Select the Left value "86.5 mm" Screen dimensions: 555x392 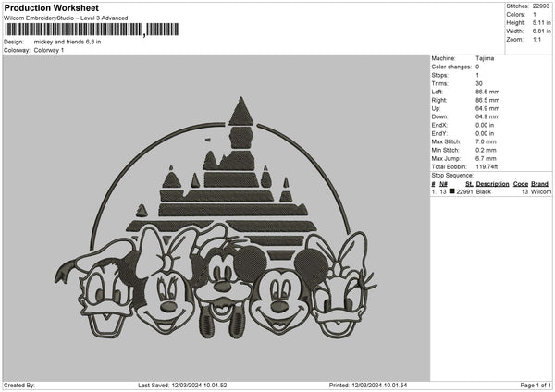(x=487, y=92)
